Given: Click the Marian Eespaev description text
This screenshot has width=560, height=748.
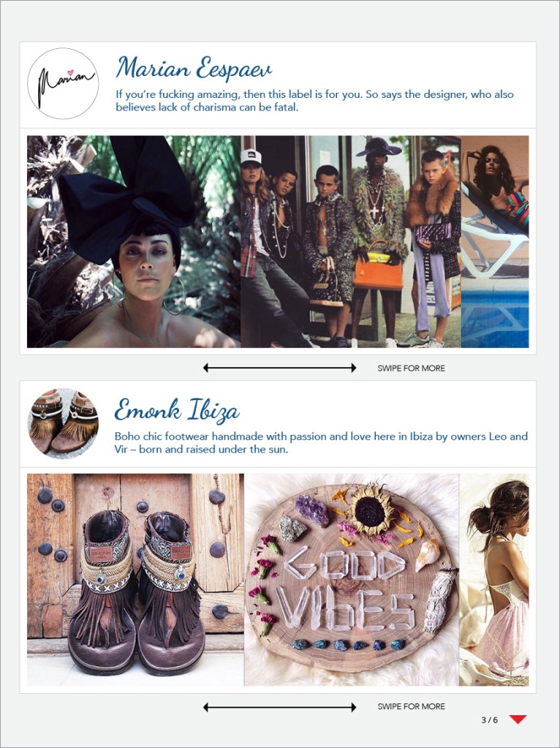Looking at the screenshot, I should [315, 101].
